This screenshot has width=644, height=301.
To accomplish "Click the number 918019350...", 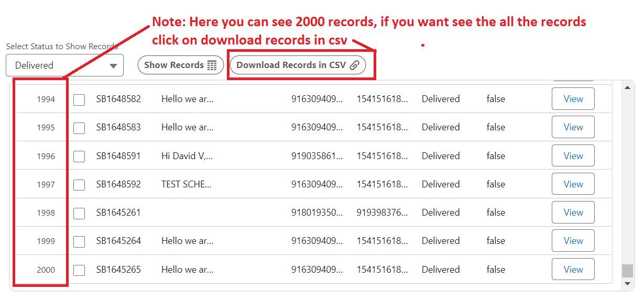I will tap(317, 213).
